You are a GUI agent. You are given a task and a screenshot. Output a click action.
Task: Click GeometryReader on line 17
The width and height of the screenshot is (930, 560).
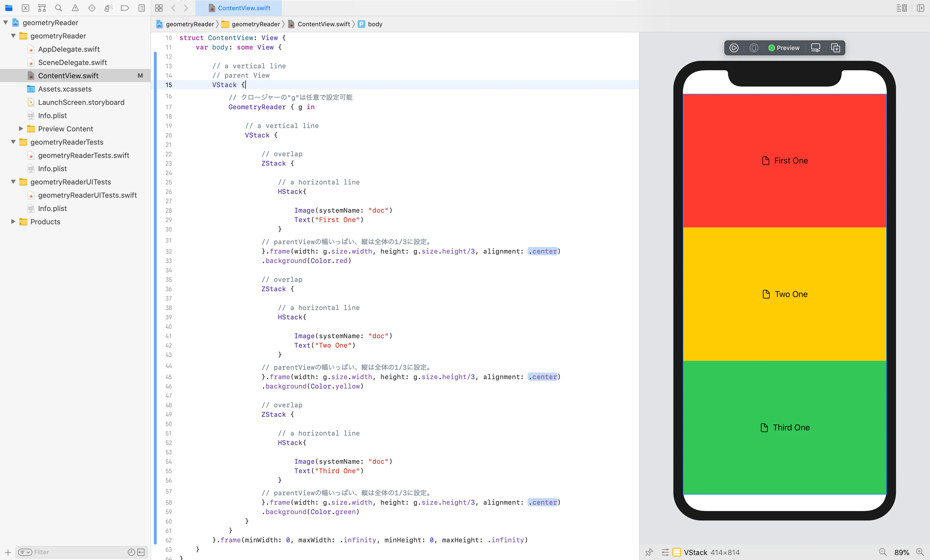(257, 107)
